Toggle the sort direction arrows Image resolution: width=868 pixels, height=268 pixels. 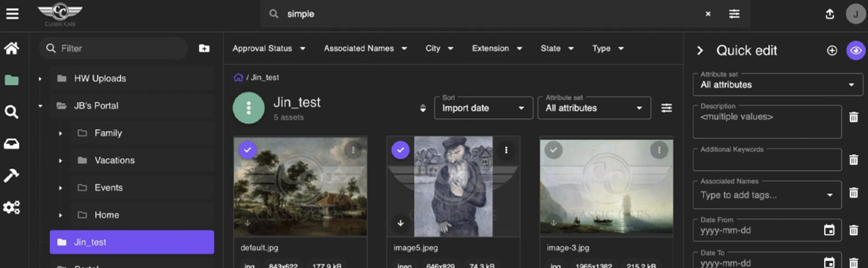point(423,108)
